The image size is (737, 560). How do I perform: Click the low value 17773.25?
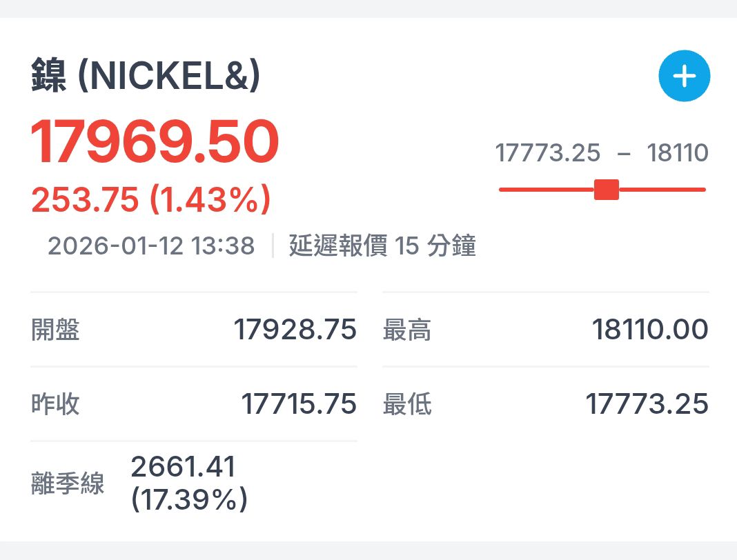click(x=647, y=403)
